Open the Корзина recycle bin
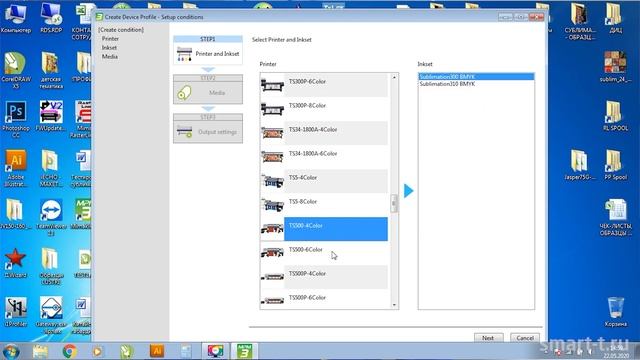This screenshot has width=640, height=360. click(x=616, y=312)
